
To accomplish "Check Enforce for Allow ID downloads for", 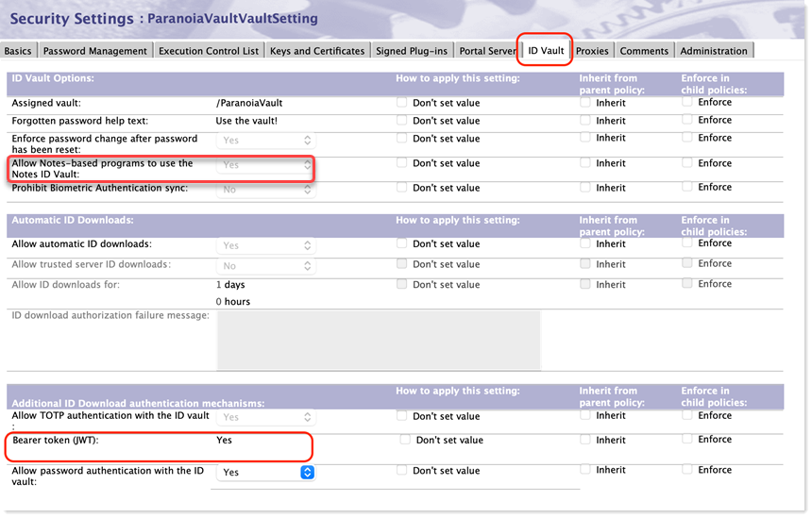I will 687,284.
